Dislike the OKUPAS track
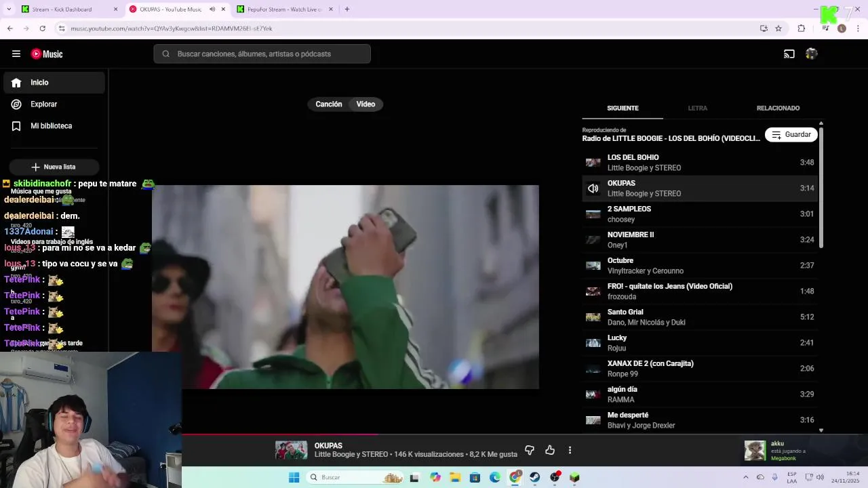The width and height of the screenshot is (868, 488). (x=530, y=450)
